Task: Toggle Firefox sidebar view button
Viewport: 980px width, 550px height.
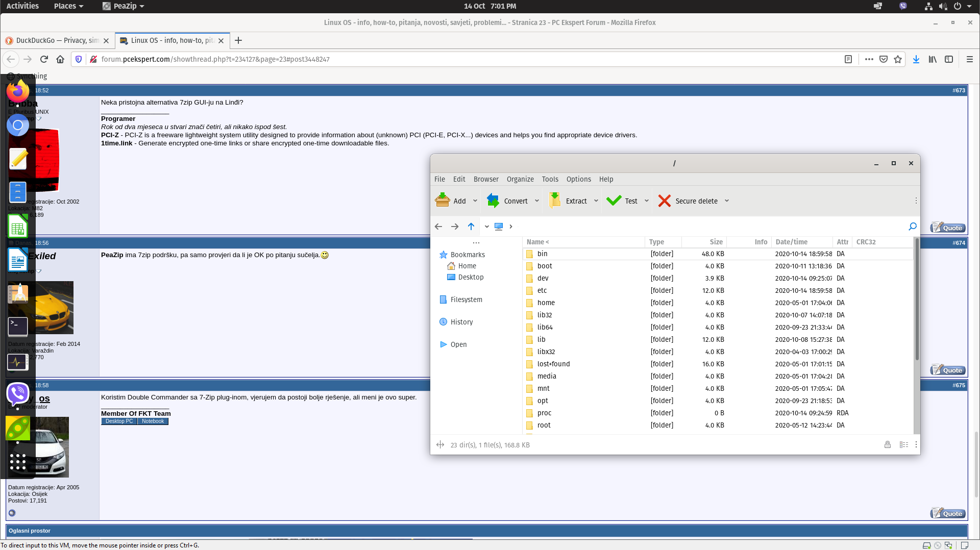Action: click(x=949, y=59)
